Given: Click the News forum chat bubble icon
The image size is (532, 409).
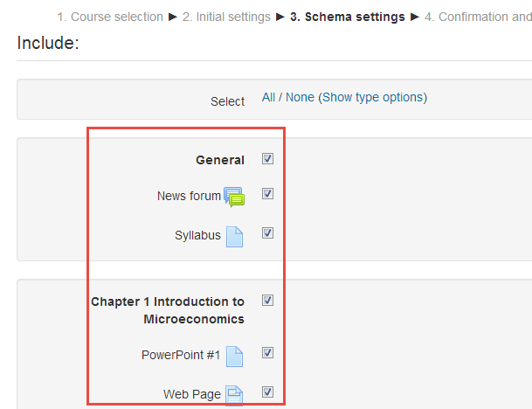Looking at the screenshot, I should [234, 197].
